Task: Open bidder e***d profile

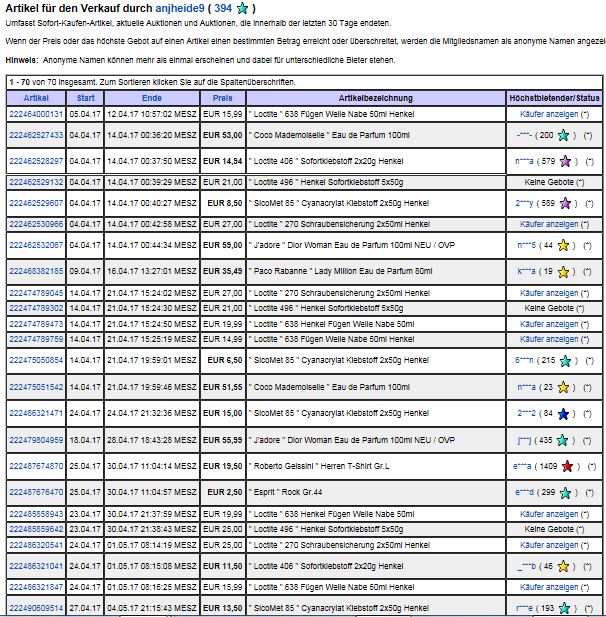Action: (524, 493)
